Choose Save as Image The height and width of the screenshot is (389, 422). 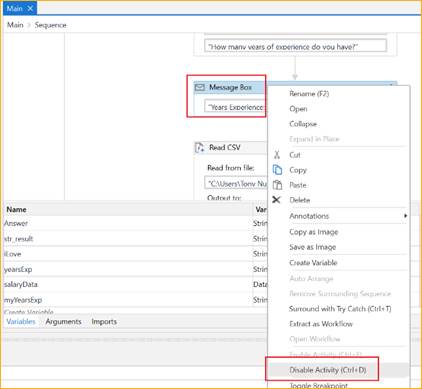(x=313, y=247)
